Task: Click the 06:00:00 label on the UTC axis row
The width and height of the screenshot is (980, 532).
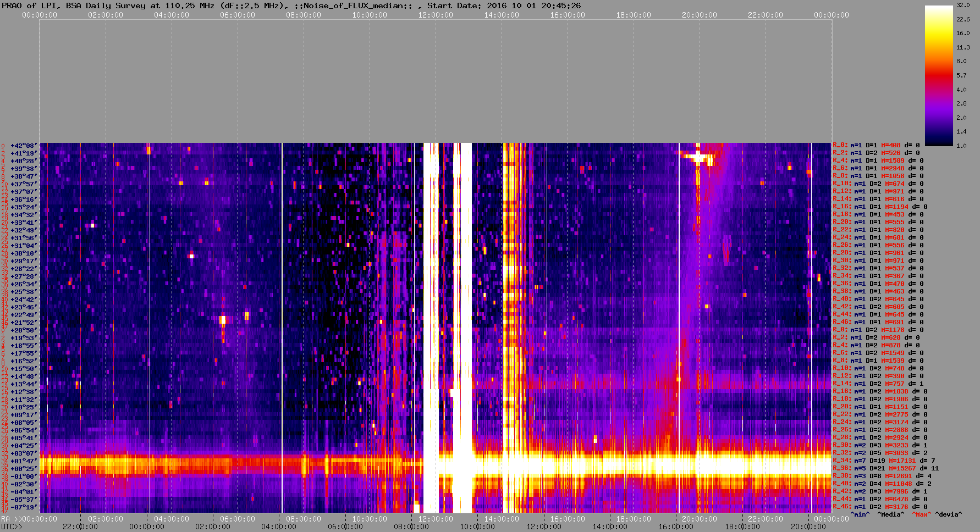Action: 345,527
